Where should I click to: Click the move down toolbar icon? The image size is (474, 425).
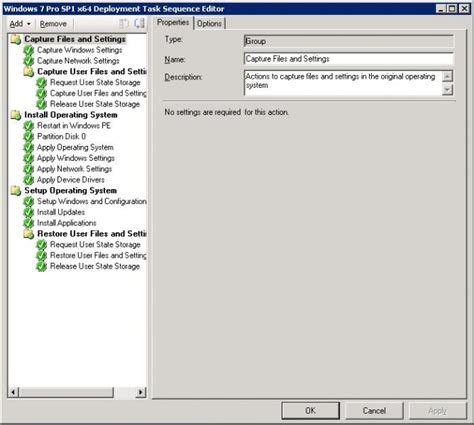point(139,23)
